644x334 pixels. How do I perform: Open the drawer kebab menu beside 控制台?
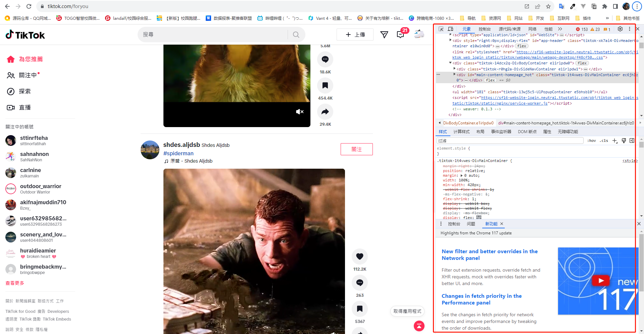[x=441, y=224]
